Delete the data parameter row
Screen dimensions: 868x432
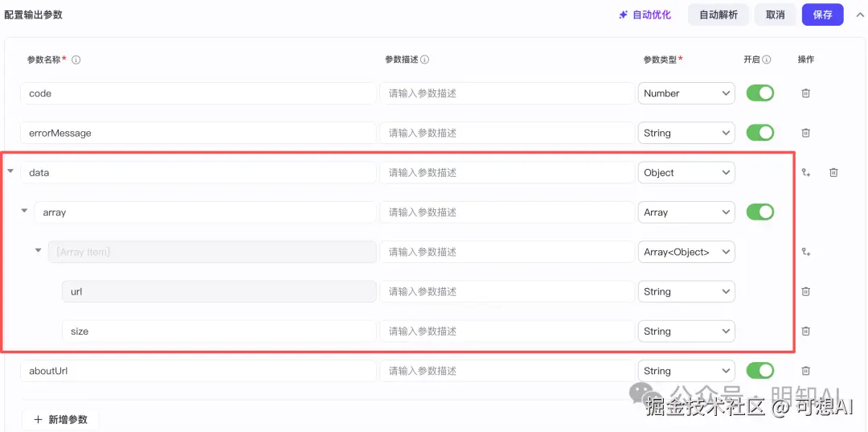pyautogui.click(x=833, y=172)
